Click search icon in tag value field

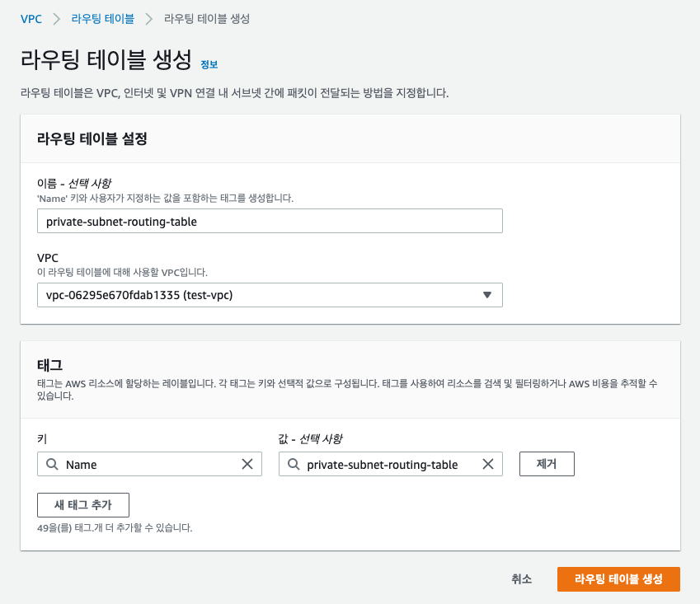(x=294, y=465)
